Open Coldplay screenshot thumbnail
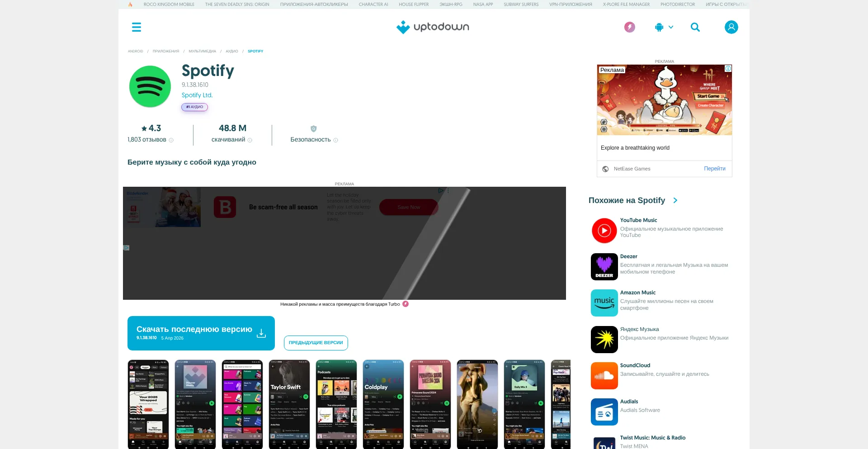 click(x=383, y=404)
